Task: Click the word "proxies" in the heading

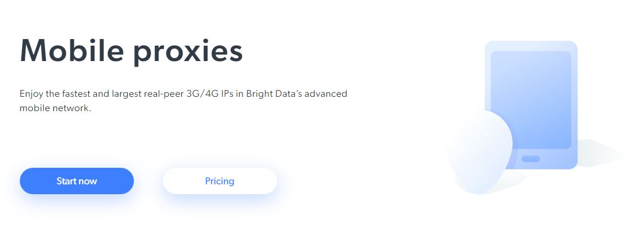Action: pyautogui.click(x=187, y=52)
